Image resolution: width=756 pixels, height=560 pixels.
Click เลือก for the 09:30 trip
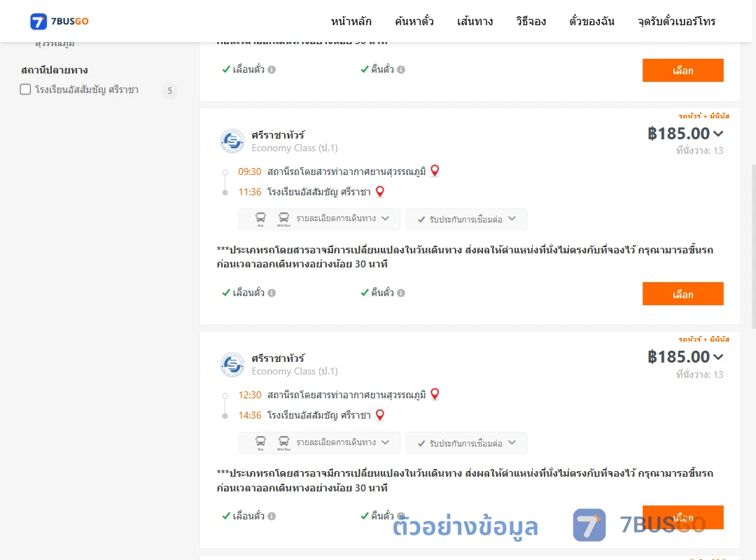coord(682,294)
